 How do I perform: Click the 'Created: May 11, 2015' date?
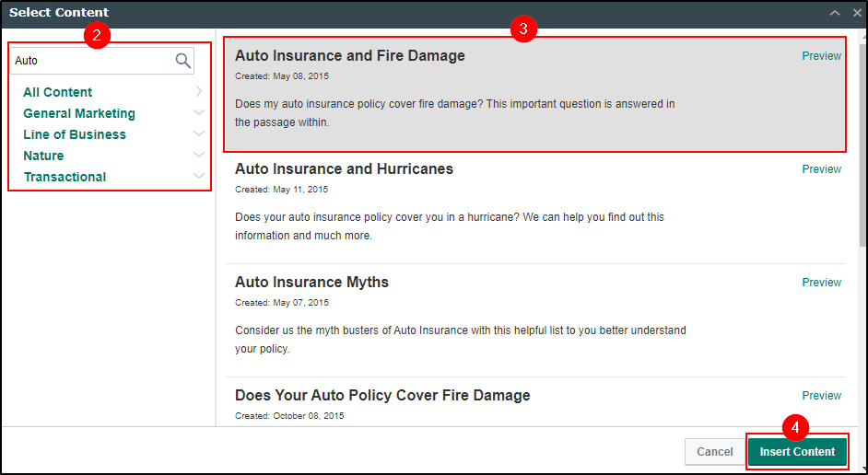click(282, 190)
